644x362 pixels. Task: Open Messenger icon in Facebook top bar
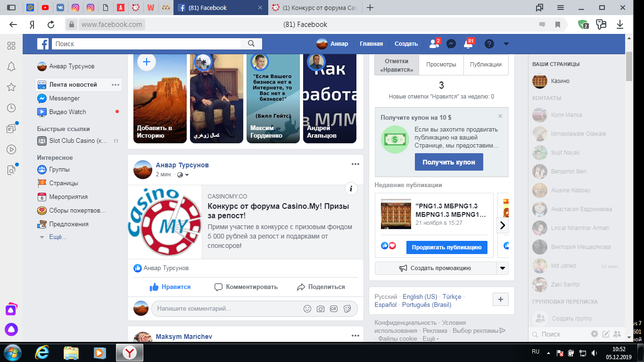tap(451, 44)
